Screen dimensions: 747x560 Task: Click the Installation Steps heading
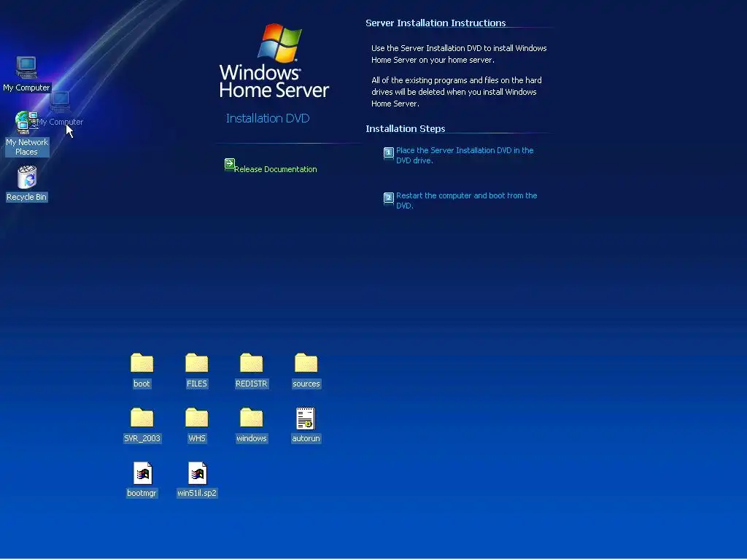coord(406,128)
